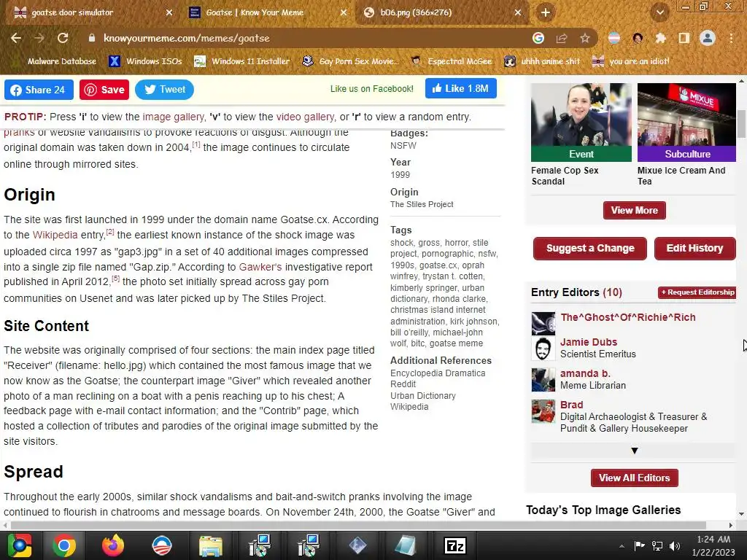Show hidden tray icons arrow
The height and width of the screenshot is (560, 747).
[x=622, y=546]
